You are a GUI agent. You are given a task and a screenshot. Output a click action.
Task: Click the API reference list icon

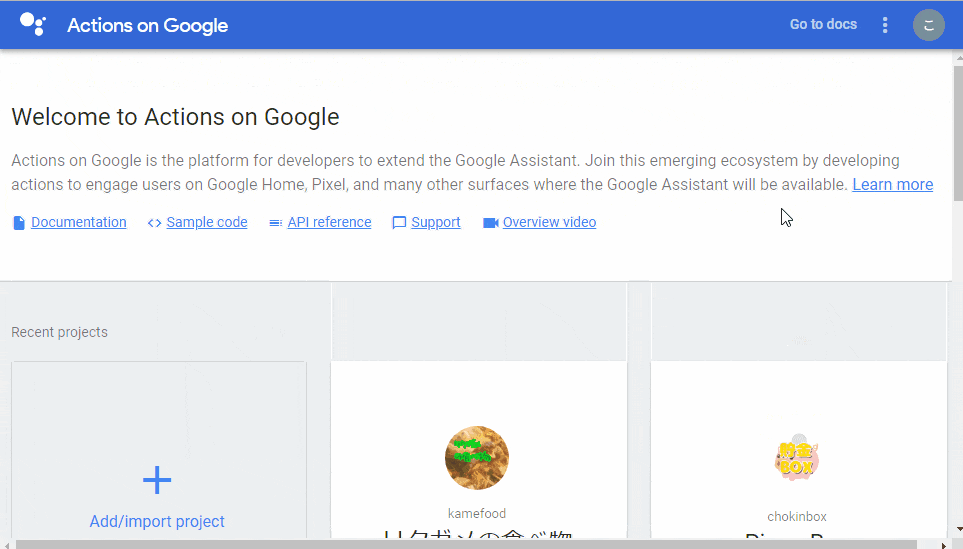coord(276,223)
